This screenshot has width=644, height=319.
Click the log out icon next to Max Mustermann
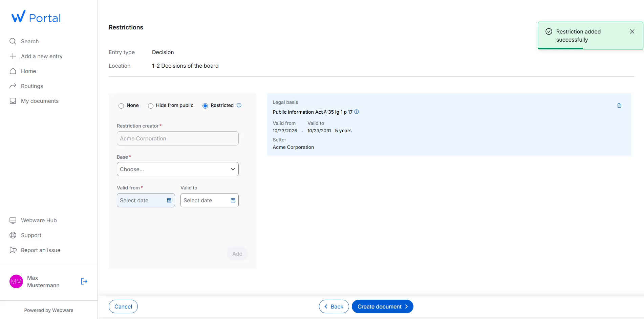(x=84, y=281)
